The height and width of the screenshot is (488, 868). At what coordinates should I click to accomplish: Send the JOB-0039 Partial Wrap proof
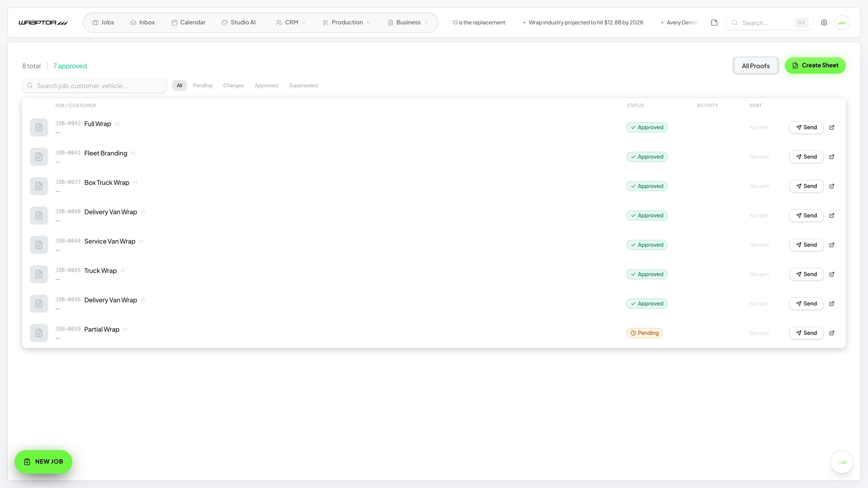click(x=806, y=333)
